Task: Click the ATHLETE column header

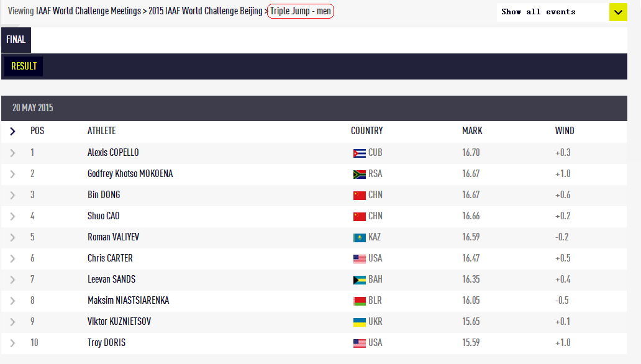Action: pyautogui.click(x=101, y=131)
